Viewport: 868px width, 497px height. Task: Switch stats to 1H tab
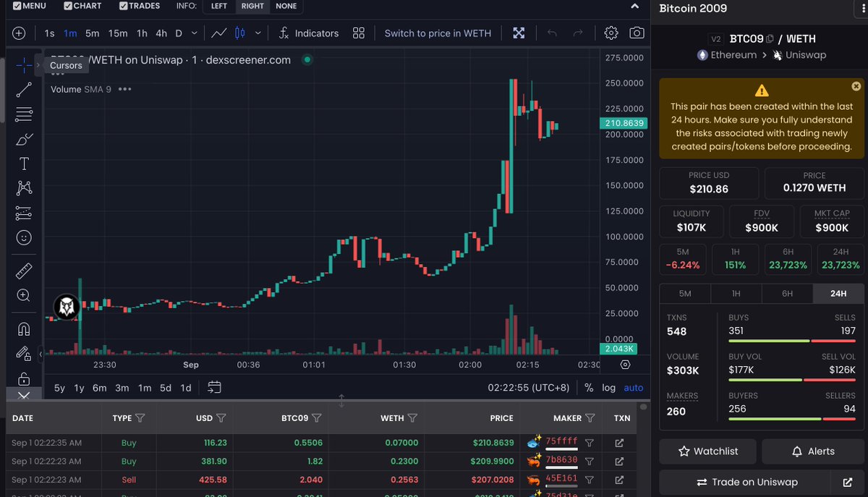coord(736,294)
